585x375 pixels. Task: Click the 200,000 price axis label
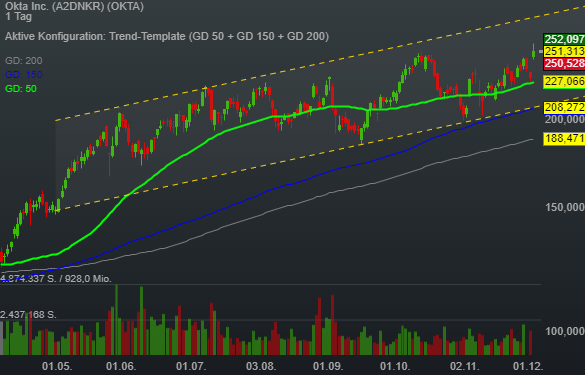pos(565,119)
